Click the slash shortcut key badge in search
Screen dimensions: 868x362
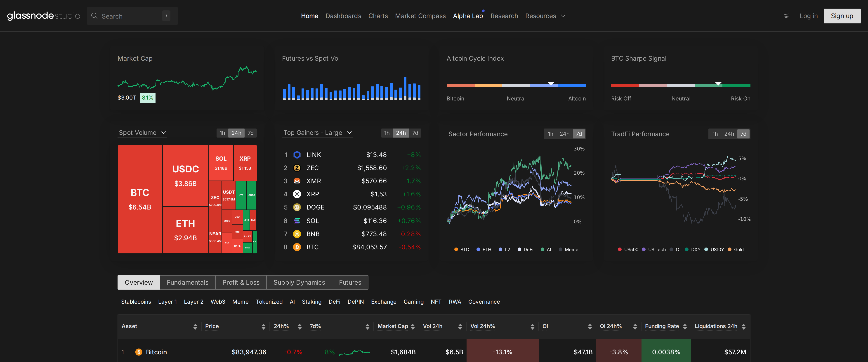166,16
